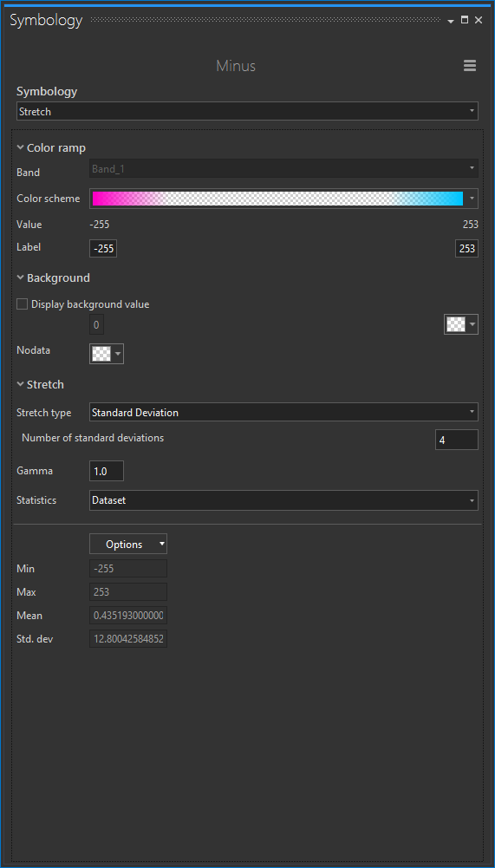495x868 pixels.
Task: Open the Statistics Dataset dropdown
Action: click(x=284, y=500)
